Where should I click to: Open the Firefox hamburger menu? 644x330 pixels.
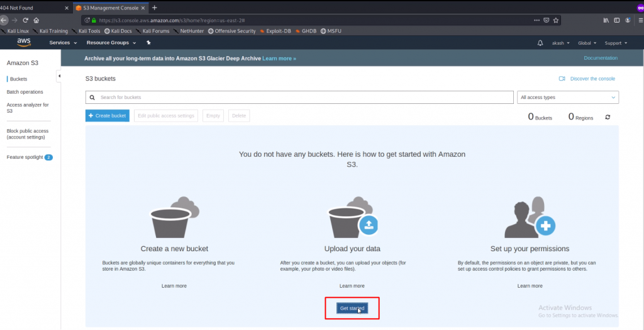pyautogui.click(x=640, y=20)
